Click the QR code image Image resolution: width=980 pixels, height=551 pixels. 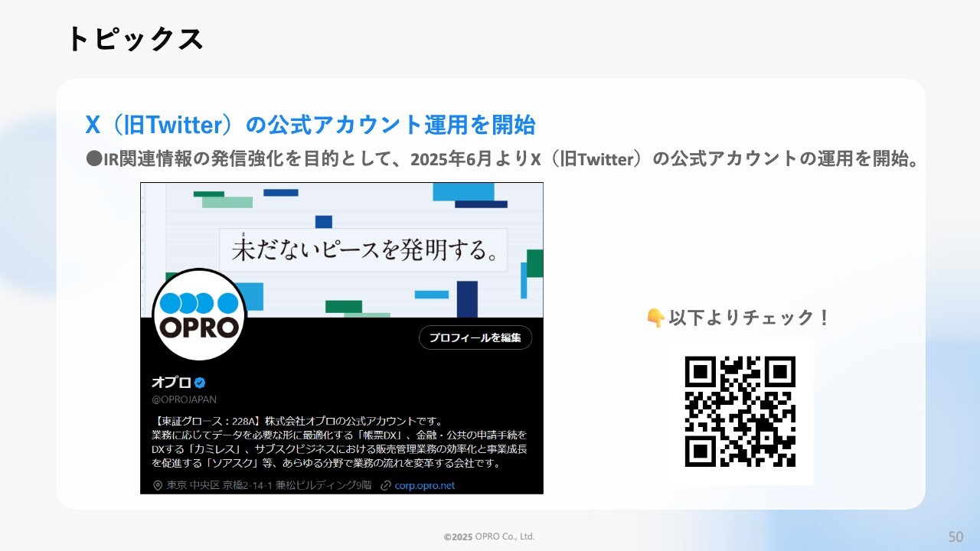pos(740,412)
